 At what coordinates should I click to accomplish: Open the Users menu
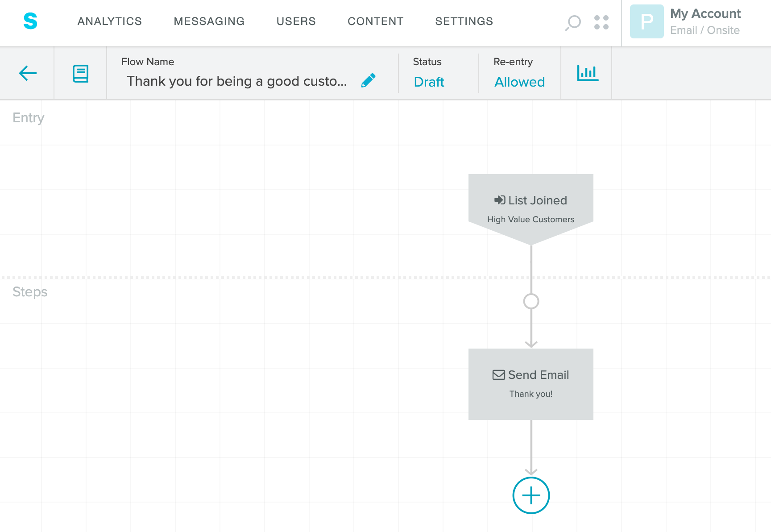tap(296, 21)
